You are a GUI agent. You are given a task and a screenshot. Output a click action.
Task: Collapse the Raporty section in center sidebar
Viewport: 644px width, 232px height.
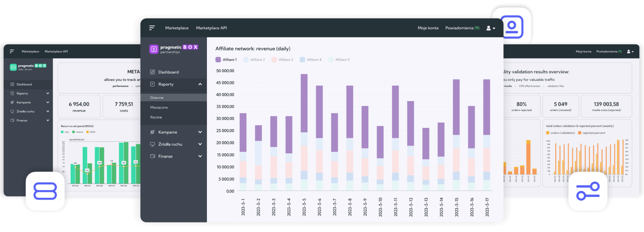pos(200,84)
